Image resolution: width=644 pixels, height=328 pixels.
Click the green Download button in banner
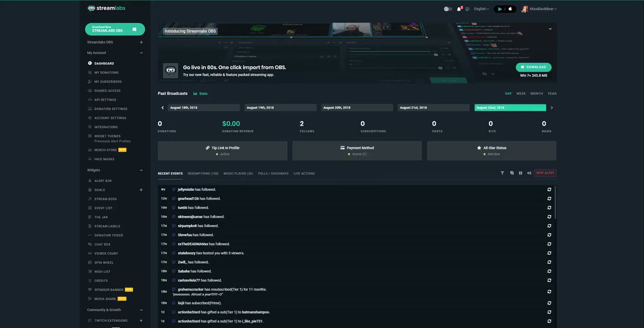pos(533,67)
